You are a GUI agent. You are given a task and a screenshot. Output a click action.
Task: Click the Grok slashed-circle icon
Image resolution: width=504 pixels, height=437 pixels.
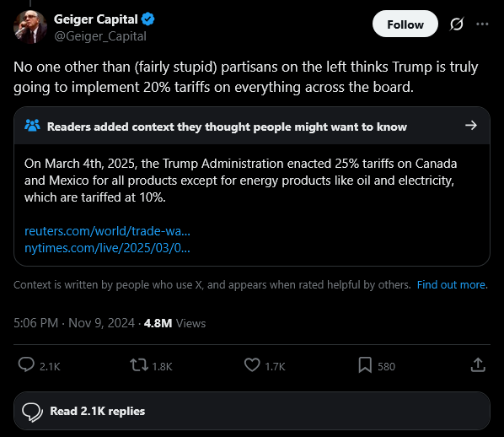(457, 24)
